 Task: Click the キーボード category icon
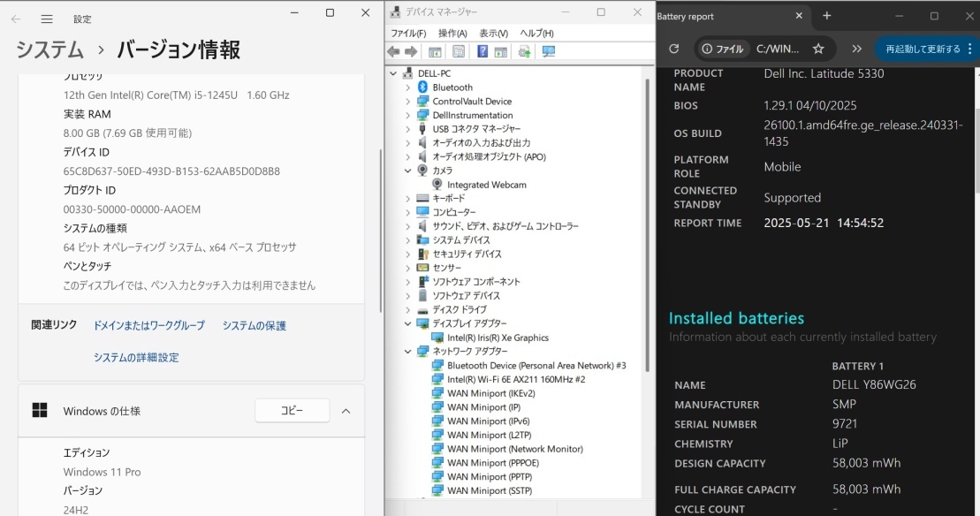coord(422,199)
